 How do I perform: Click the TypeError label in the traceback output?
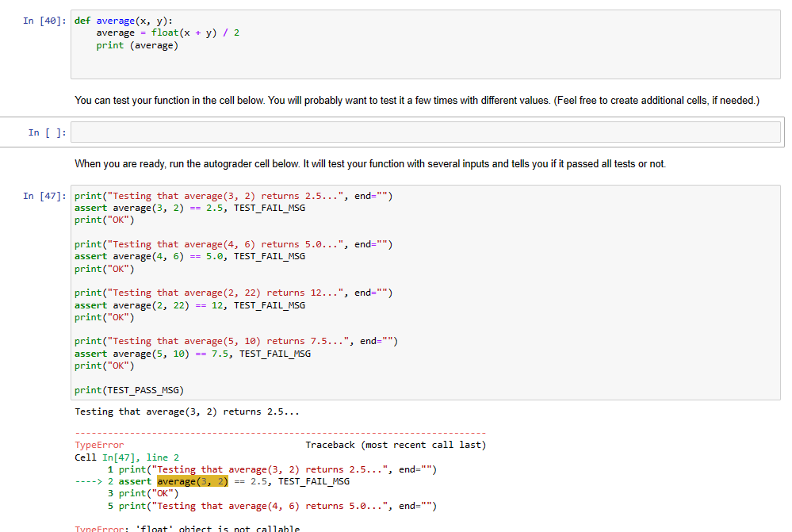pos(95,445)
